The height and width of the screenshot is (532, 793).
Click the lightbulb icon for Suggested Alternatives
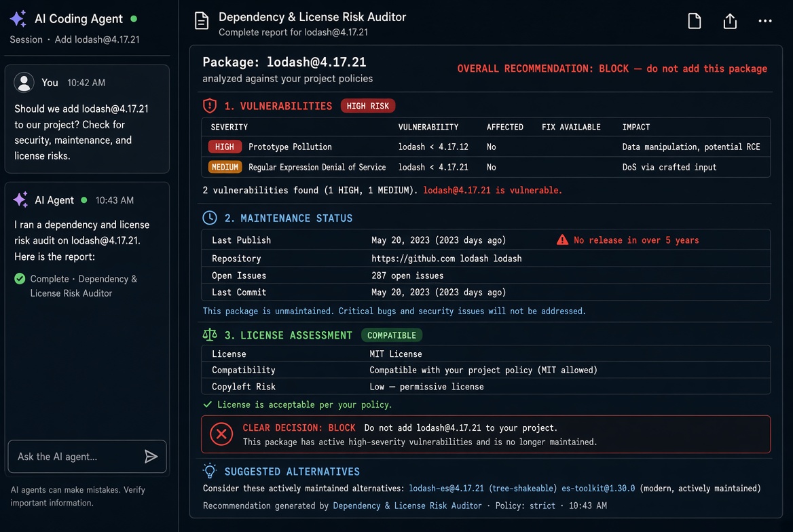[x=210, y=471]
